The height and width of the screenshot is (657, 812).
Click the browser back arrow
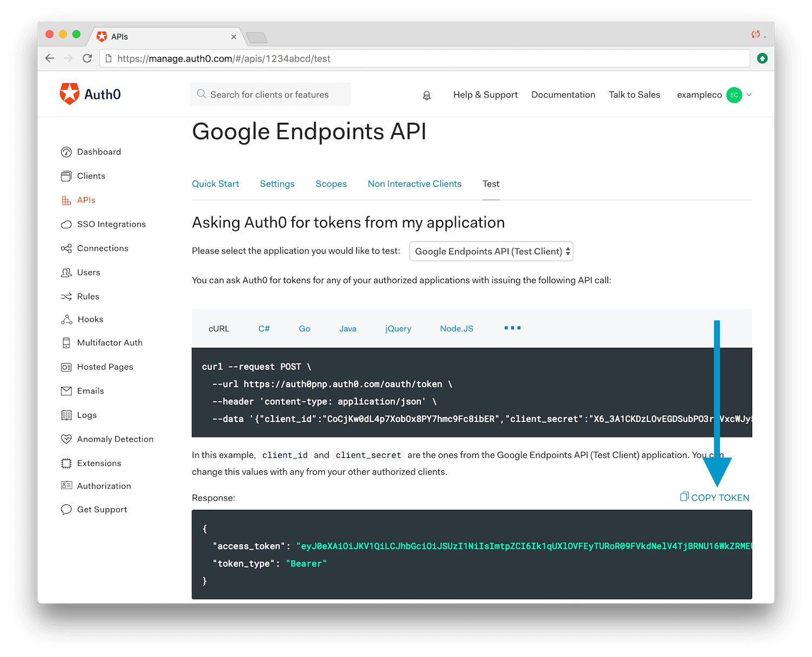pos(50,58)
